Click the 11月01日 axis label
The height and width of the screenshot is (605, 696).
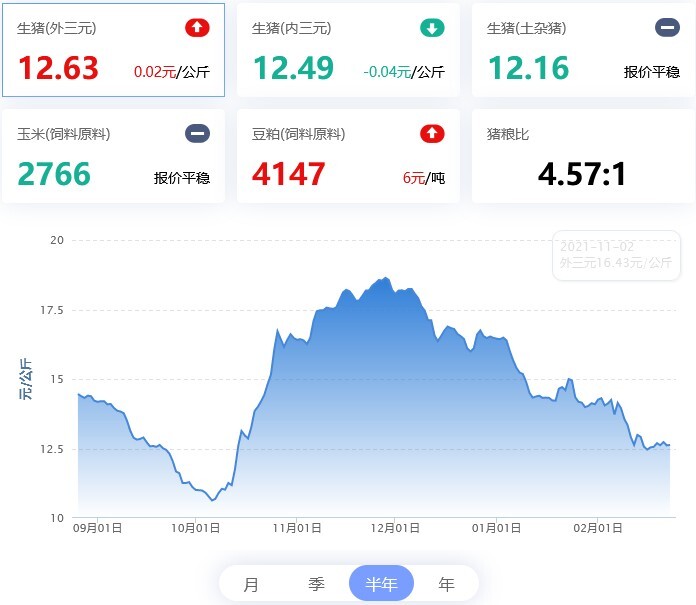point(297,528)
